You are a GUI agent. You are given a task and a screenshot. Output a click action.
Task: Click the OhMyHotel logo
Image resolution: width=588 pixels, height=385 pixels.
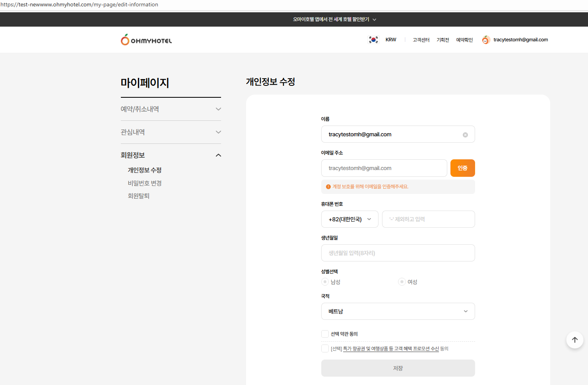coord(146,40)
